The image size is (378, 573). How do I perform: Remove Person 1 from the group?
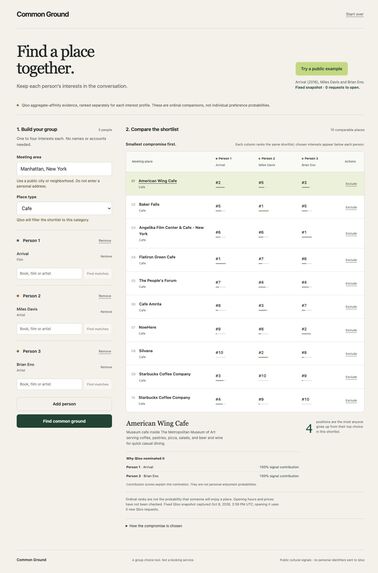coord(105,241)
